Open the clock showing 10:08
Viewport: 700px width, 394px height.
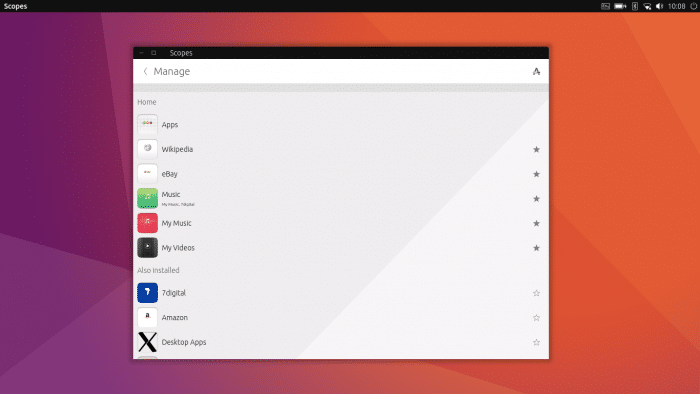[x=677, y=6]
